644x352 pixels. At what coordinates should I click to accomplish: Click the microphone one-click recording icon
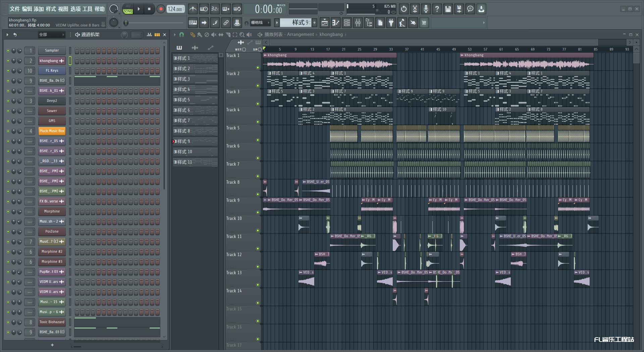[426, 9]
